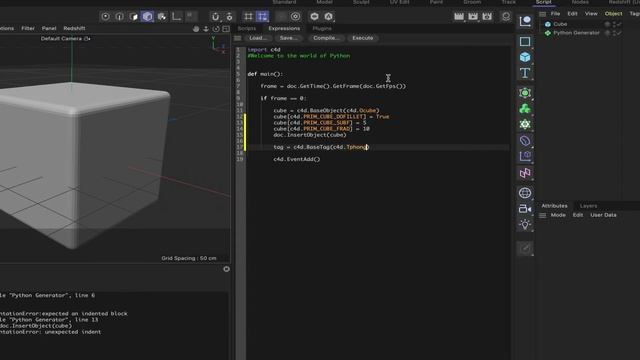Open the third clapperboard render icon
The height and width of the screenshot is (360, 640).
[x=487, y=16]
